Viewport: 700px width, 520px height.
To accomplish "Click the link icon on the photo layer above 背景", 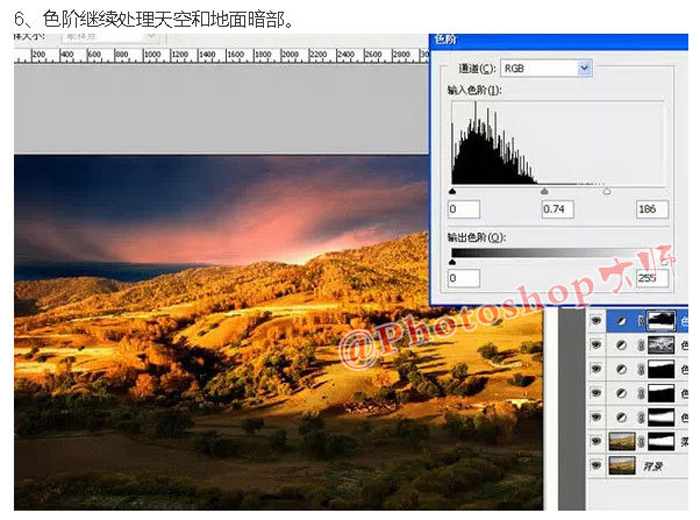I will point(641,441).
